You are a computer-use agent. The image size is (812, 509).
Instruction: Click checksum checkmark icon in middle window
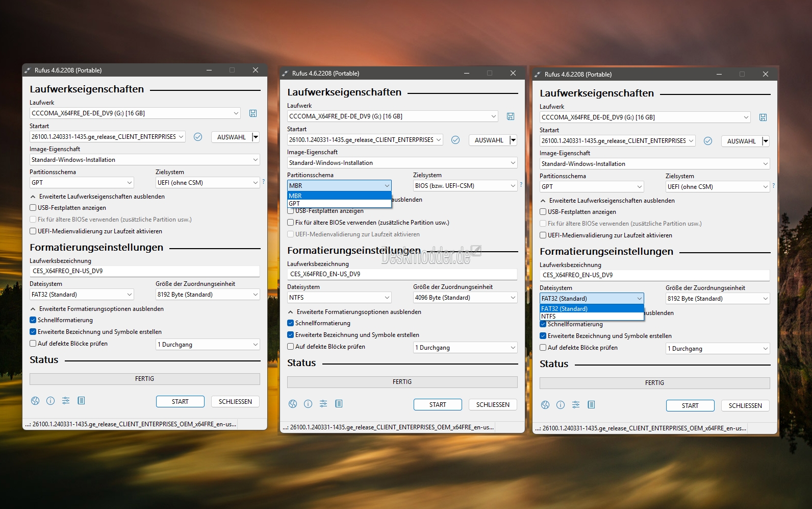click(x=455, y=140)
